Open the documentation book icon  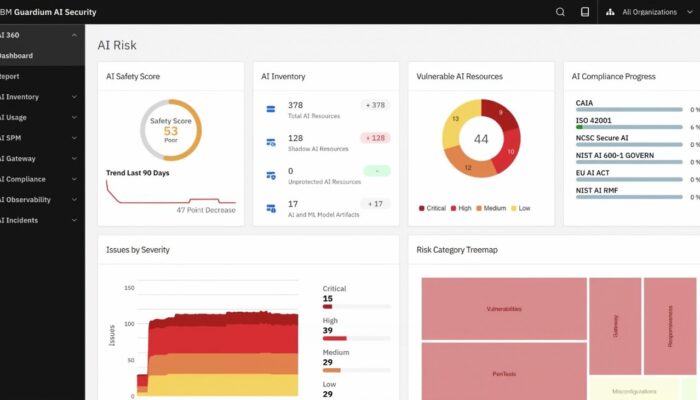(x=585, y=12)
